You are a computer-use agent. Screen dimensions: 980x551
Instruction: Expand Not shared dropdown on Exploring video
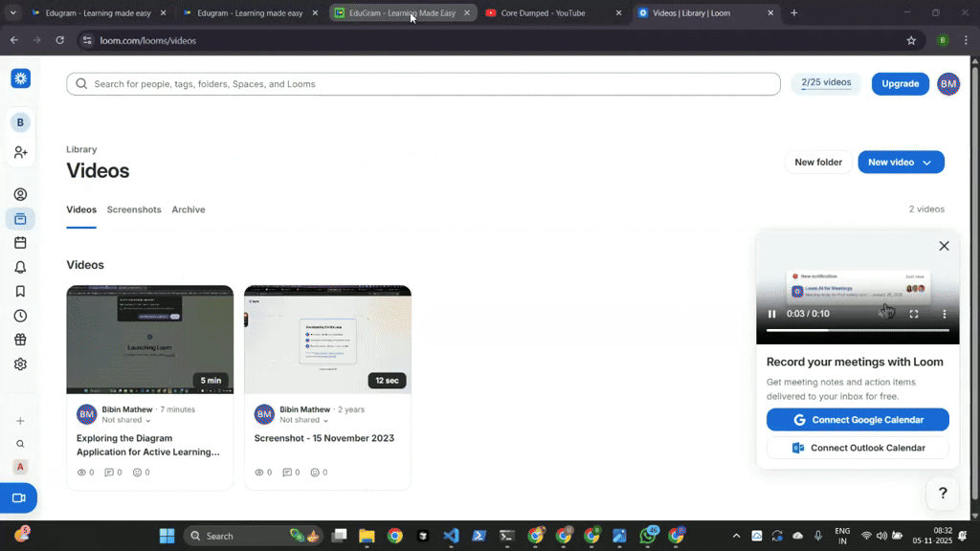[126, 420]
